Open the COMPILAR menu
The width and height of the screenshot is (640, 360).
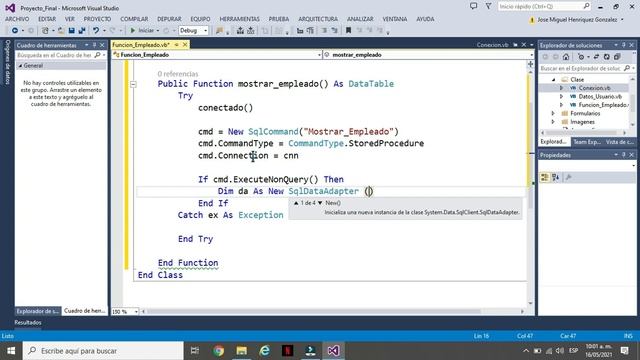(x=134, y=19)
